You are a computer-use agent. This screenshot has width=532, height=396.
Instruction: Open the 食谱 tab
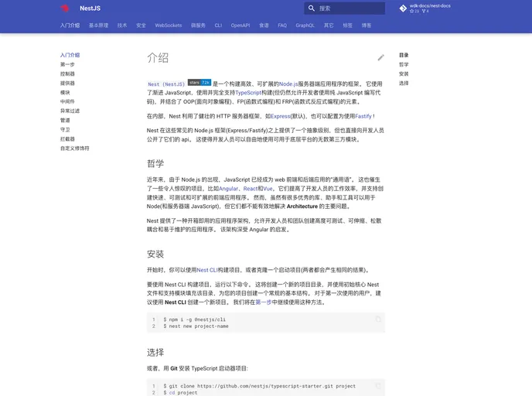[264, 26]
